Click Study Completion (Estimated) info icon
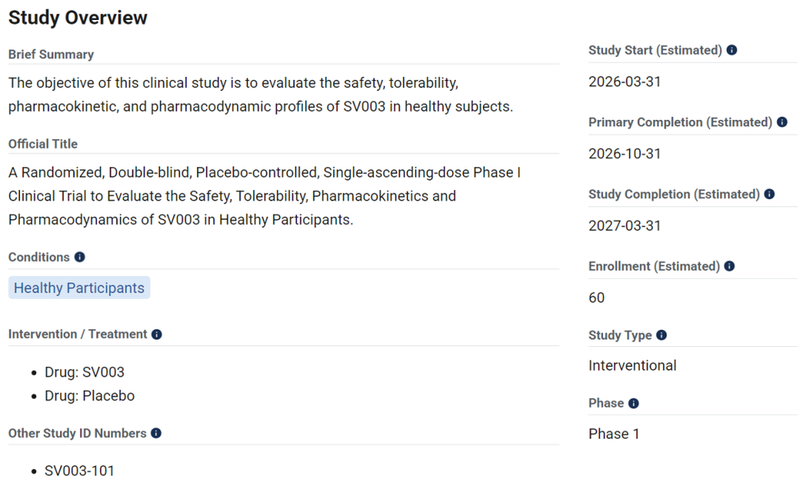Screen dimensions: 800x486 pyautogui.click(x=769, y=194)
